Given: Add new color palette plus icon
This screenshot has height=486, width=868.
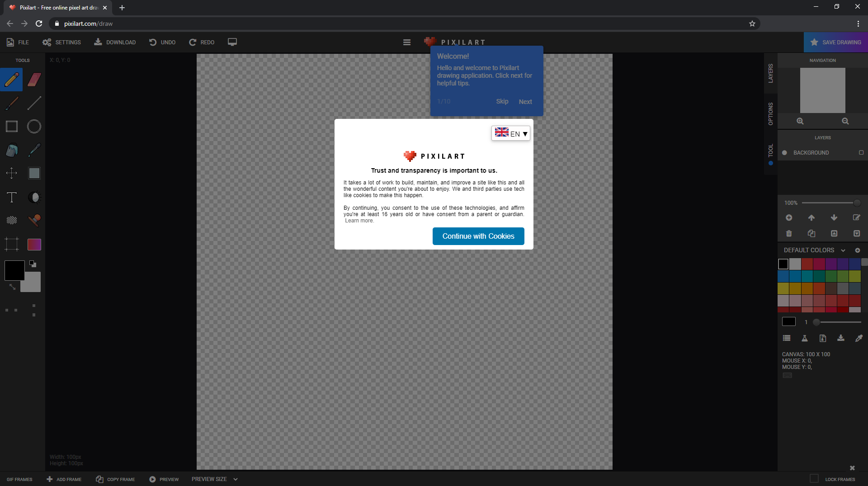Looking at the screenshot, I should tap(858, 250).
